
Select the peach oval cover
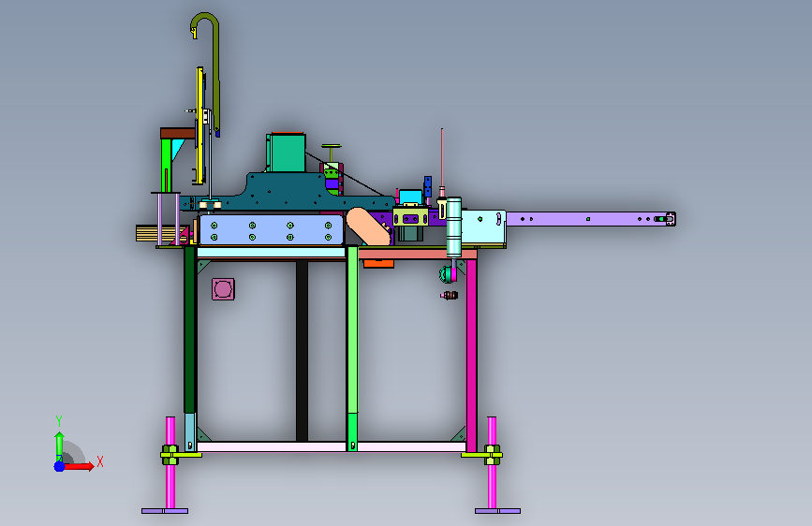(x=368, y=226)
